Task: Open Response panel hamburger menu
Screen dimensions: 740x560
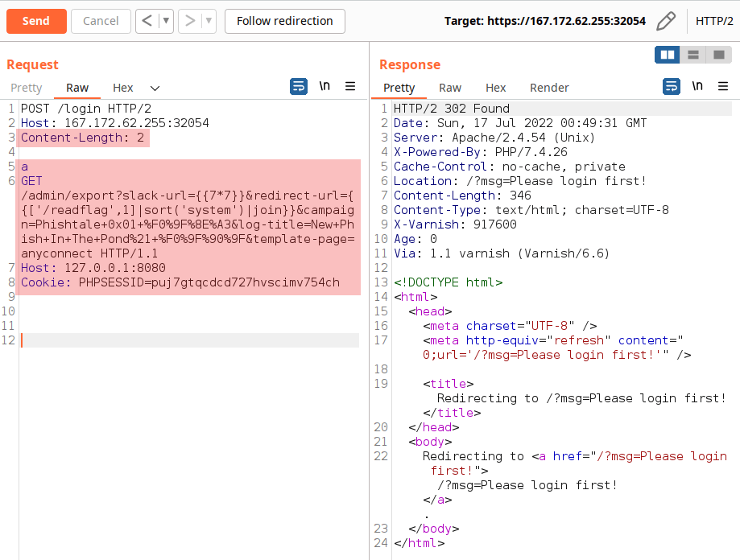Action: click(723, 86)
